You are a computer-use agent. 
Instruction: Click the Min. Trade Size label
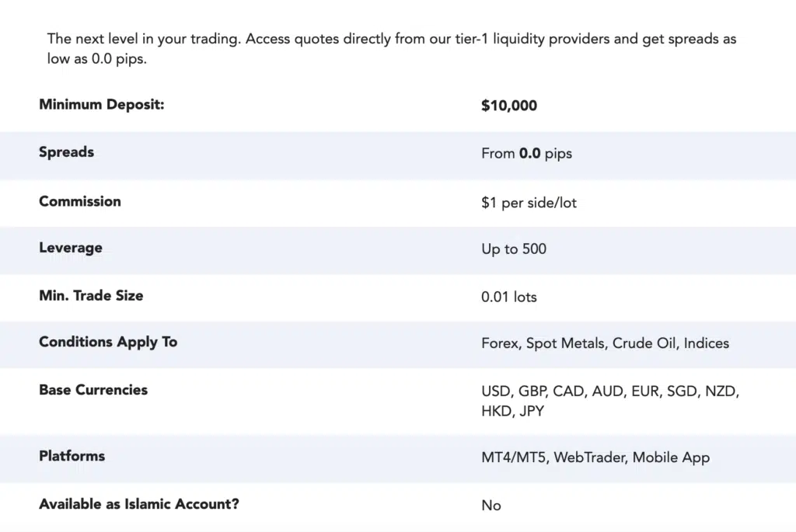(92, 296)
